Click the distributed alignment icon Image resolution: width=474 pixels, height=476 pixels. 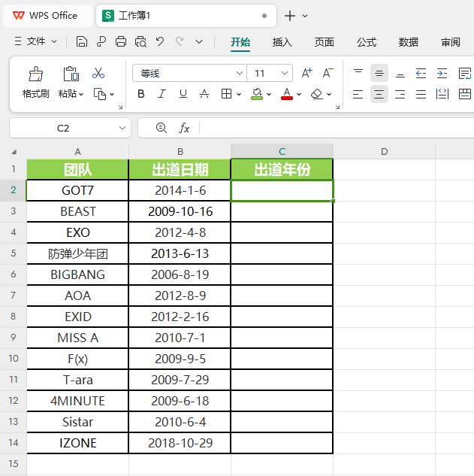(x=442, y=94)
